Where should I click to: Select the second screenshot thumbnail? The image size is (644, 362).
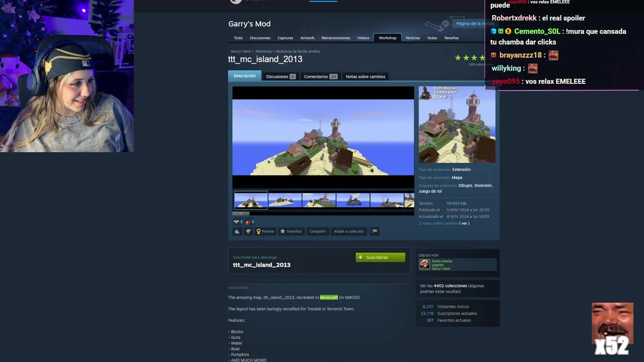pyautogui.click(x=285, y=200)
